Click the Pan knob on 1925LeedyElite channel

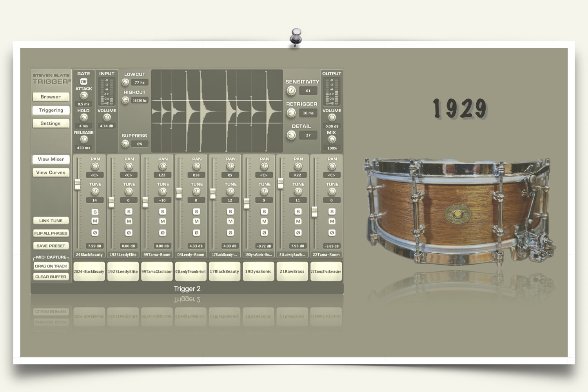point(129,167)
